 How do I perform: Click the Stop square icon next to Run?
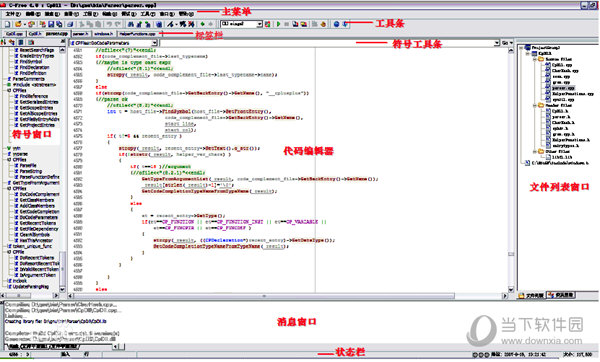pyautogui.click(x=287, y=24)
